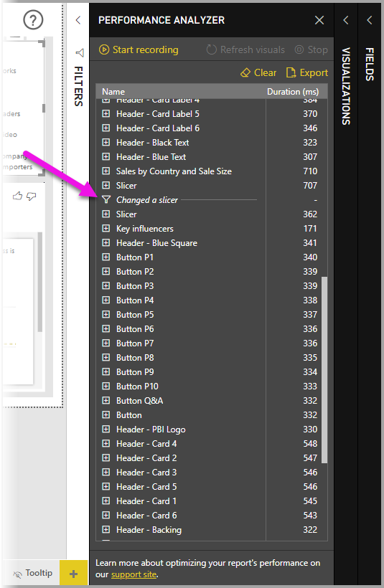
Task: Expand Button P2 row
Action: click(x=106, y=272)
